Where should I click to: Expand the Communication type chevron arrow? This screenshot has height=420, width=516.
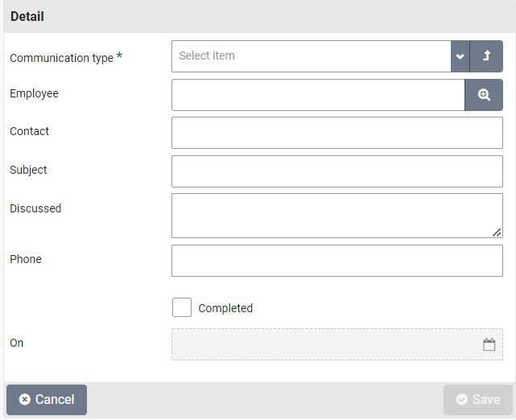pos(460,56)
